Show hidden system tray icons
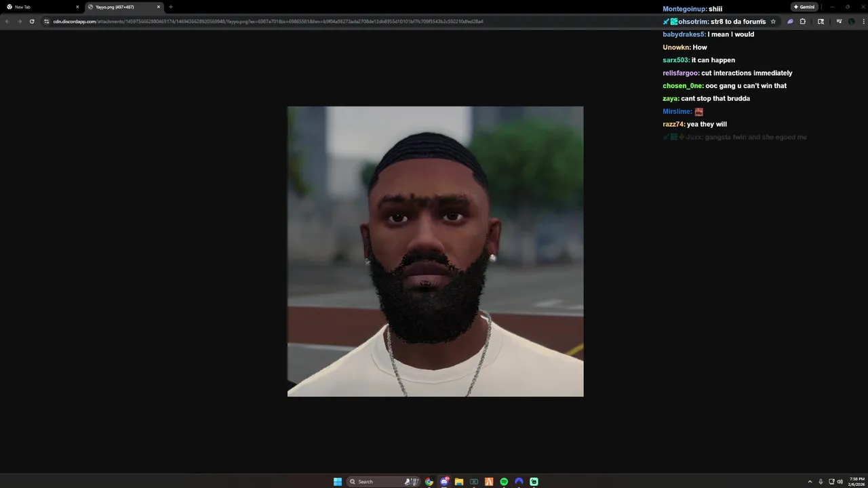This screenshot has height=488, width=868. click(x=810, y=482)
